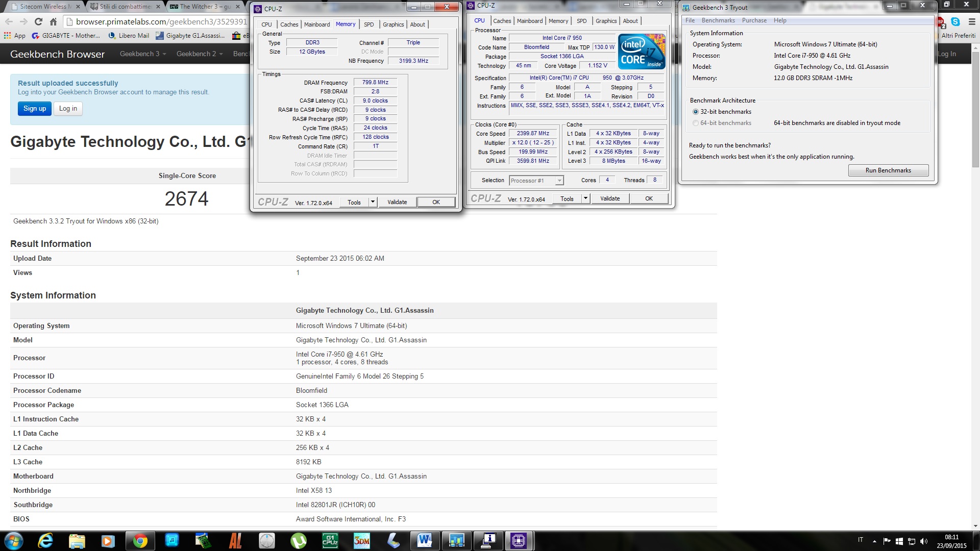Go to Chrome home page icon
The height and width of the screenshot is (551, 980).
coord(53,21)
